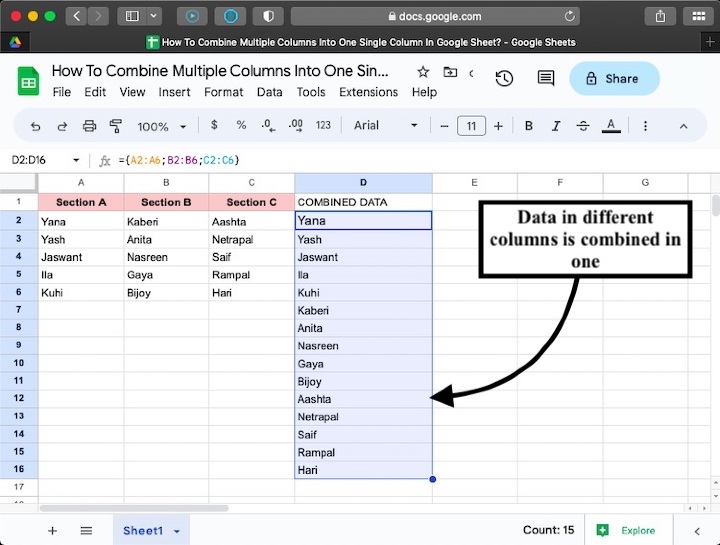The image size is (720, 545).
Task: Open the Arial font dropdown
Action: pyautogui.click(x=386, y=126)
